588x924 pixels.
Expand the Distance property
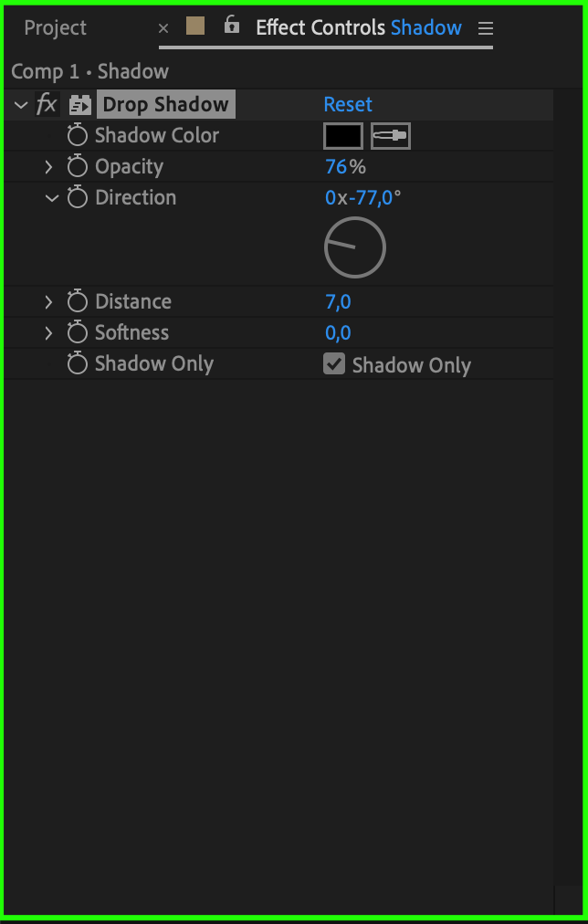(49, 302)
